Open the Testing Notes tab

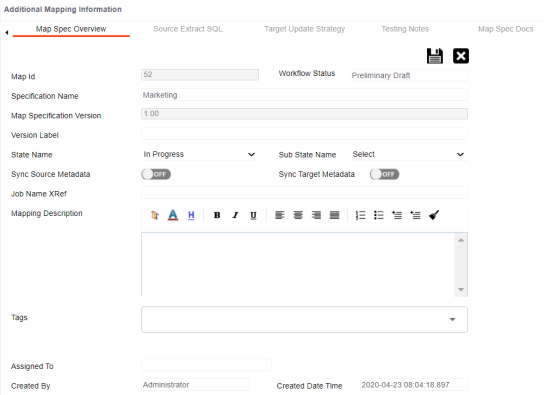click(405, 29)
